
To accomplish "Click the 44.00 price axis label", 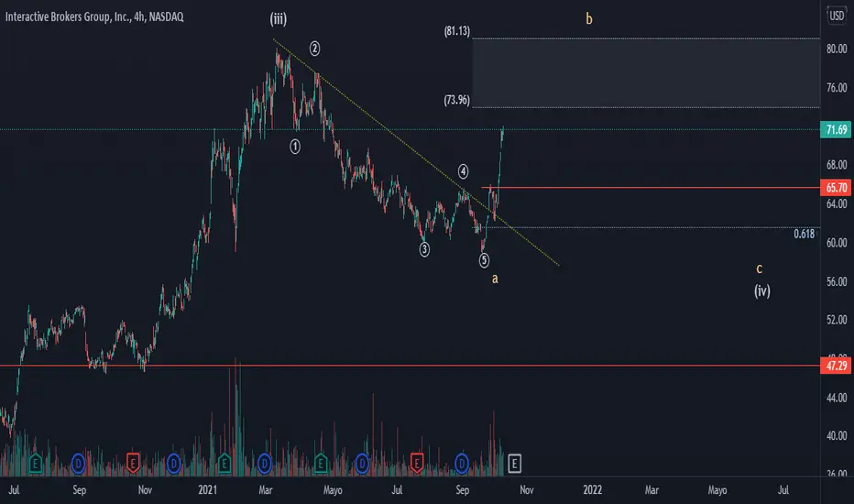I will click(836, 398).
